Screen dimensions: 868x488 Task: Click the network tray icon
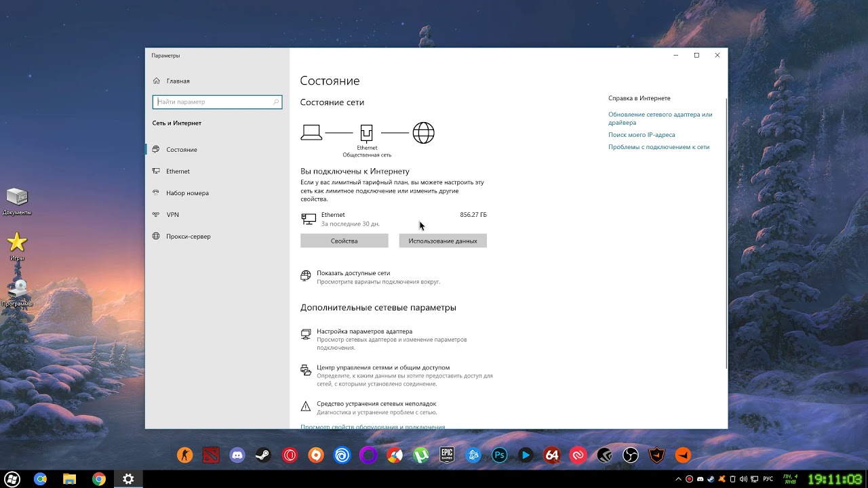click(754, 479)
